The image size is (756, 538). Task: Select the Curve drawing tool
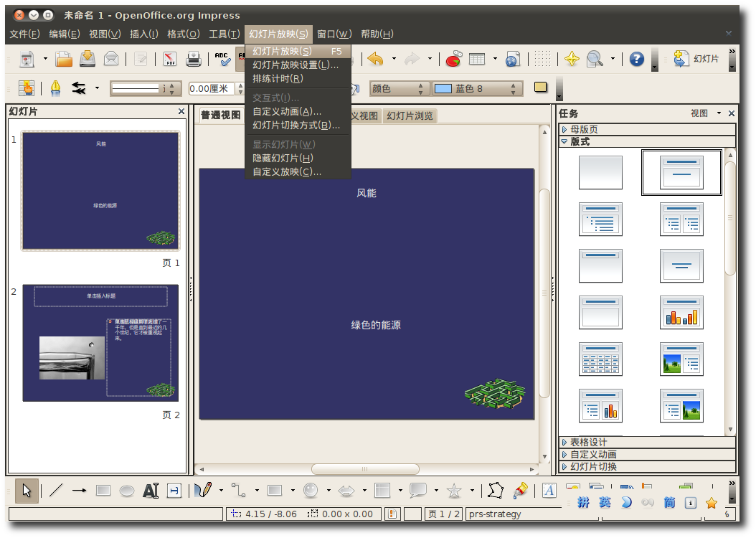point(203,490)
